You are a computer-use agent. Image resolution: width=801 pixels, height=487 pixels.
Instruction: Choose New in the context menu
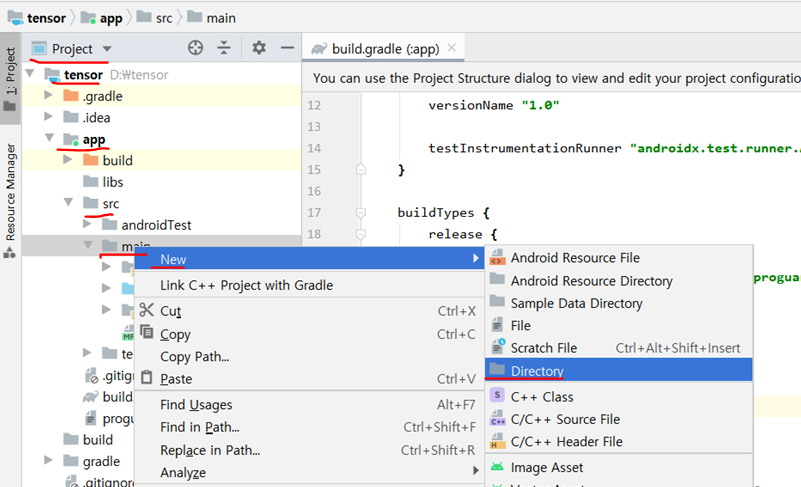(310, 259)
